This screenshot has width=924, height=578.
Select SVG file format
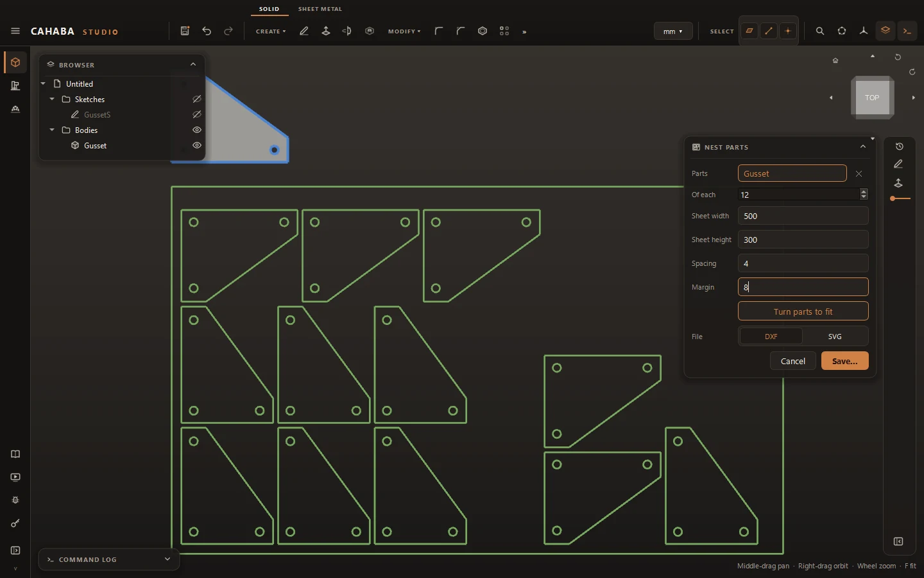pyautogui.click(x=835, y=337)
